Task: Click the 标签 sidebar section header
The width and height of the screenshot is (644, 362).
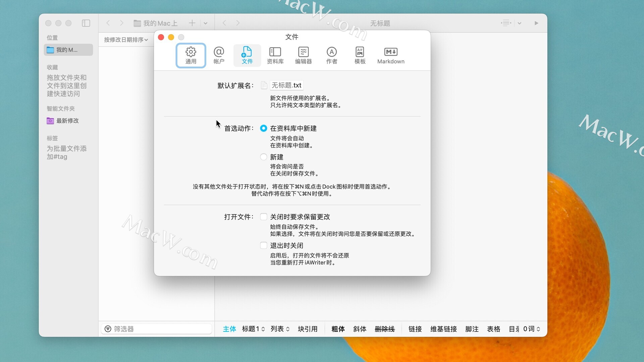Action: coord(52,138)
